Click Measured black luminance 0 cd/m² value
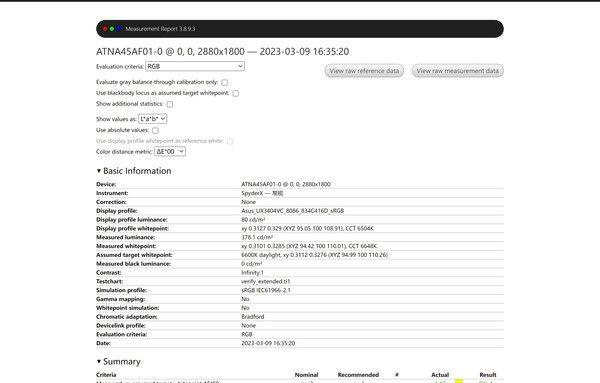Image resolution: width=600 pixels, height=383 pixels. 251,264
